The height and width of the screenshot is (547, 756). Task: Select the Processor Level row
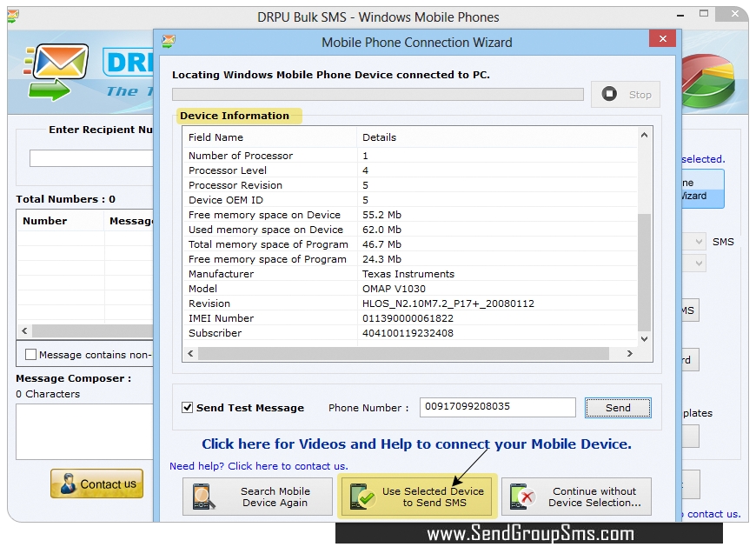410,170
